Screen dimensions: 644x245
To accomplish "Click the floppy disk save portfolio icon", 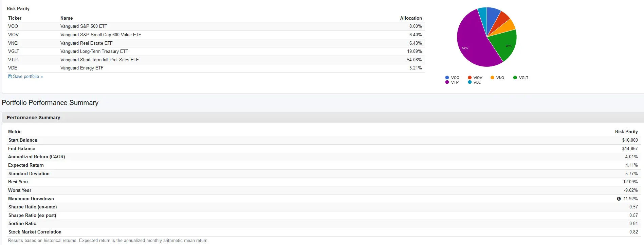I will tap(10, 77).
